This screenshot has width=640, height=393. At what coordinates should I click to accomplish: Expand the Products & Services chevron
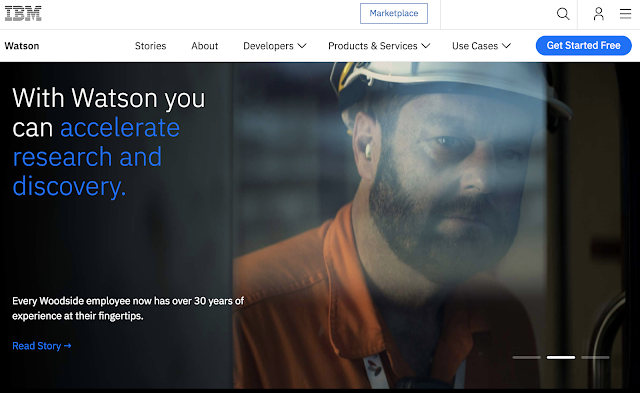point(426,46)
